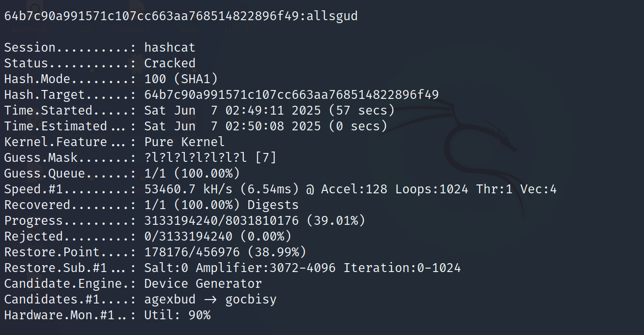
Task: Click the cracked password 'allsgud' text
Action: pyautogui.click(x=332, y=16)
